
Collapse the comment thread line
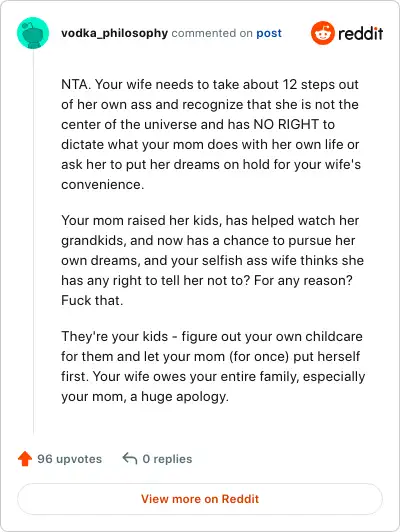coord(33,242)
